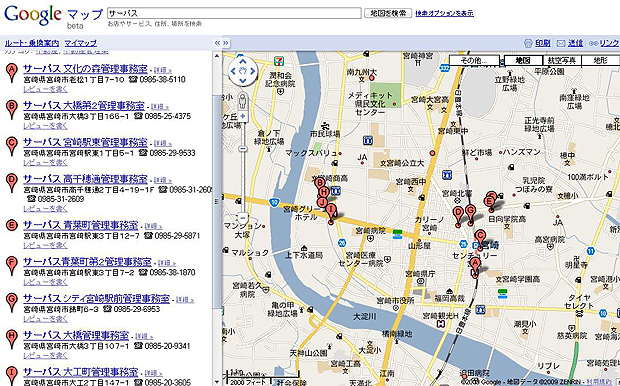Click red marker A in the results list

point(12,73)
